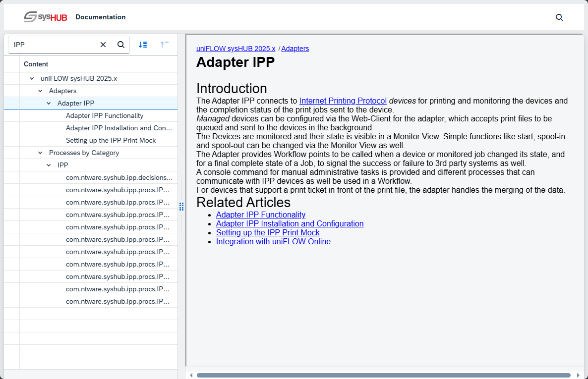Collapse the Processes by Category chevron

point(41,153)
